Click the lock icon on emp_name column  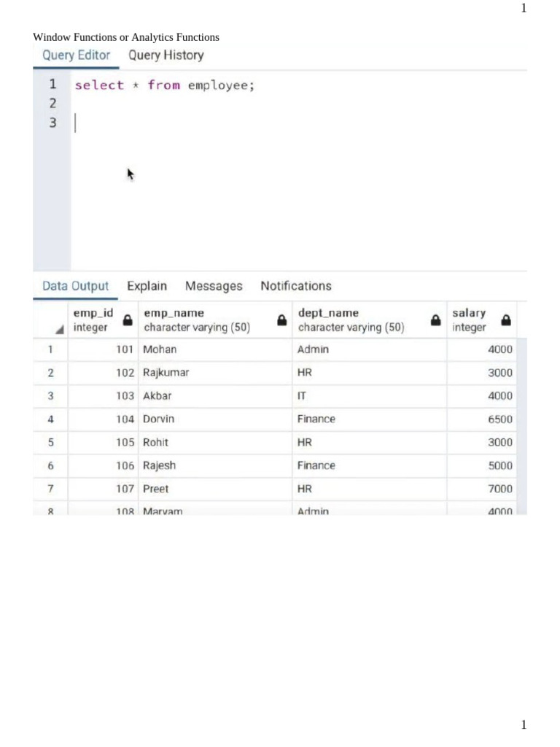click(281, 320)
